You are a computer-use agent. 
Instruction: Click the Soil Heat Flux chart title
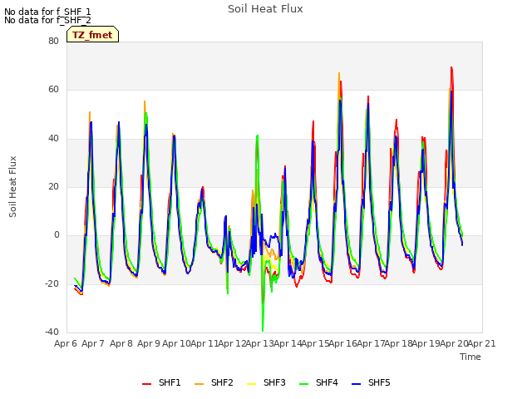point(265,9)
